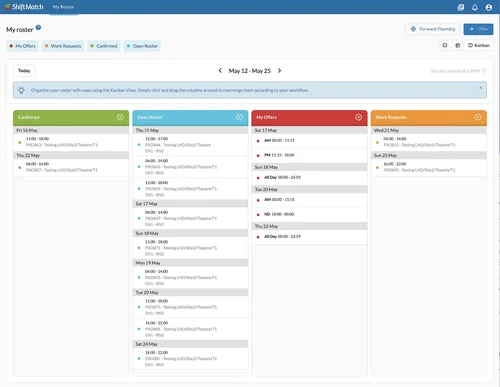Click the Today button
The image size is (500, 387).
point(24,71)
